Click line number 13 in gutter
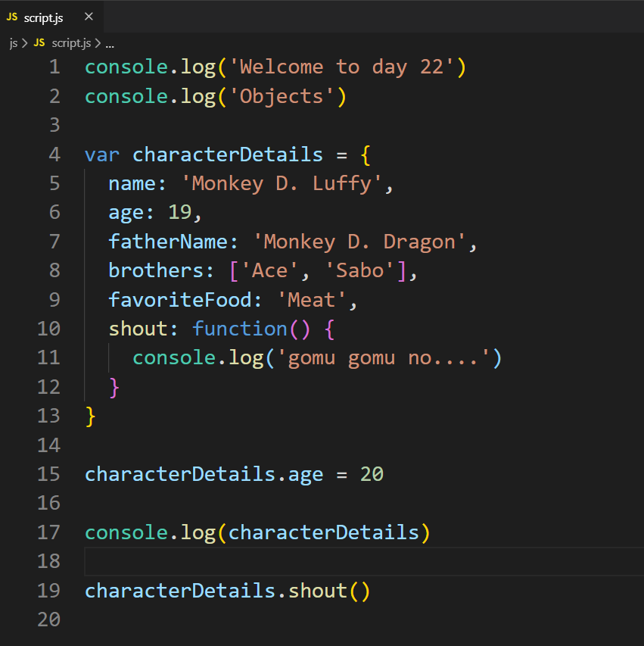This screenshot has width=644, height=646. pyautogui.click(x=49, y=416)
